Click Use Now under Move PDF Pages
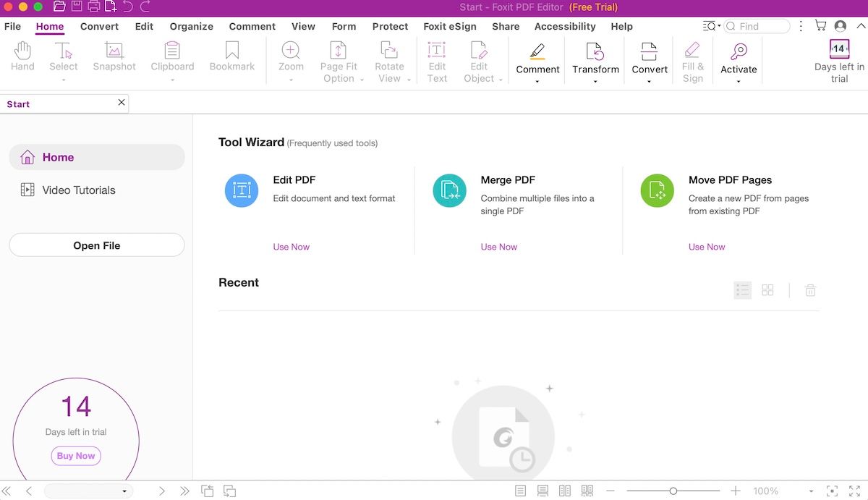Image resolution: width=868 pixels, height=500 pixels. click(x=707, y=247)
